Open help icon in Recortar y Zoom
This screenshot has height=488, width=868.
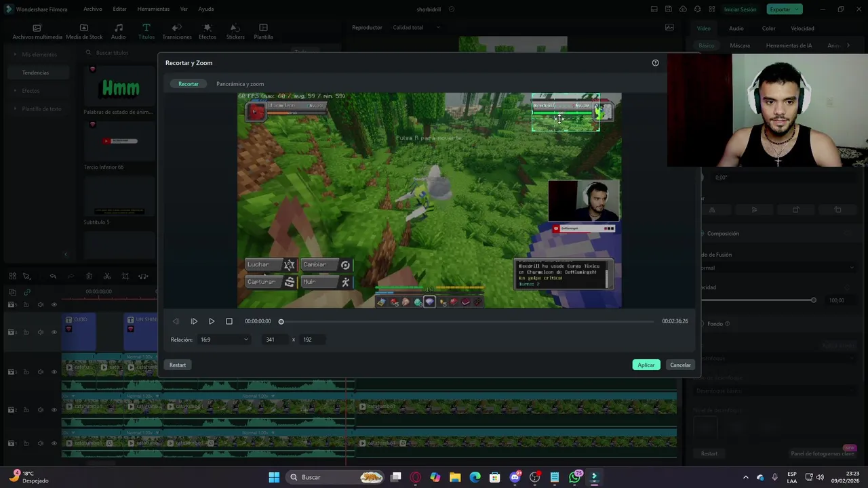coord(655,63)
